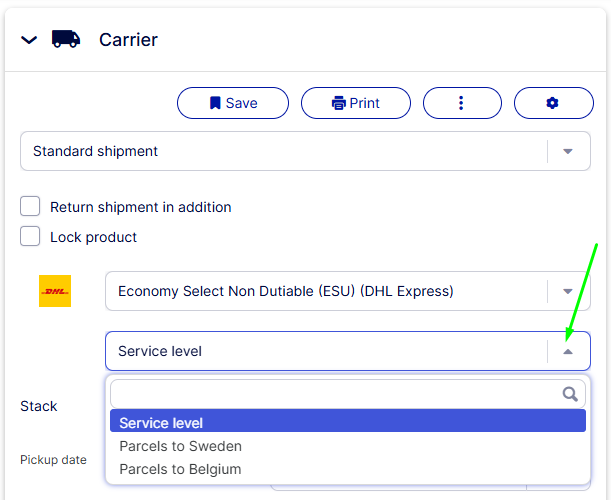The image size is (611, 500).
Task: Enable Return shipment in addition checkbox
Action: click(30, 206)
